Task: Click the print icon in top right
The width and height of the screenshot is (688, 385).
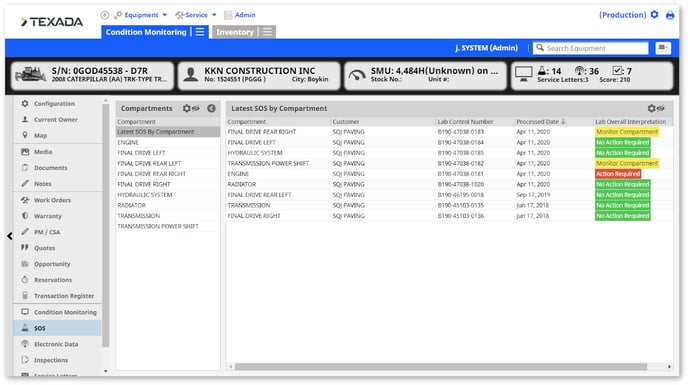Action: (x=670, y=15)
